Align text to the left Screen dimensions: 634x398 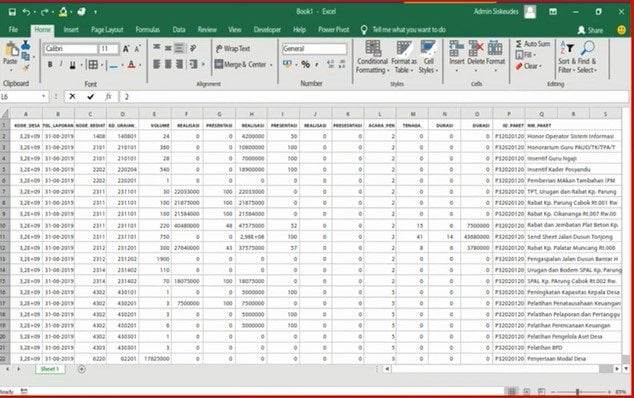tap(156, 64)
